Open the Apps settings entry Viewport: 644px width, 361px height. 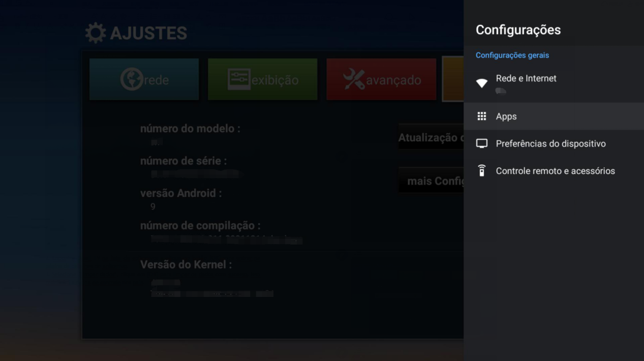tap(506, 116)
